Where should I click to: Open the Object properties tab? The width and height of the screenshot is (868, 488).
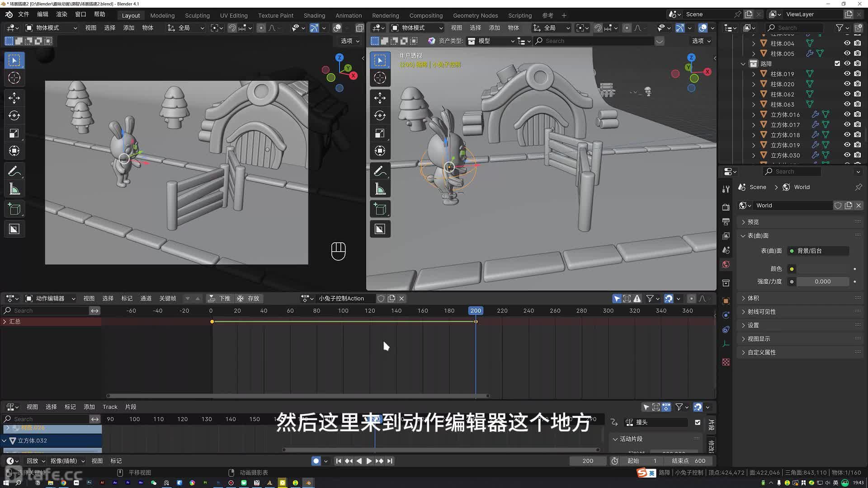point(726,300)
